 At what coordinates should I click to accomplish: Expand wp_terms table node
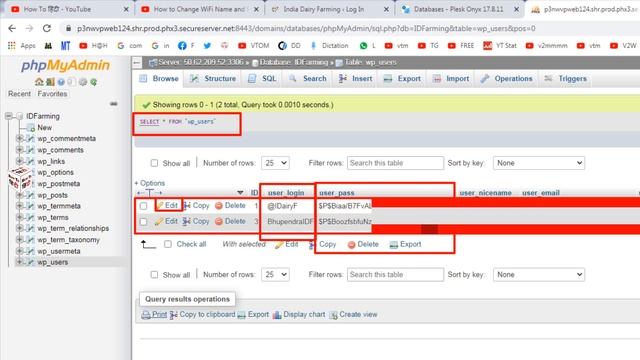click(x=19, y=217)
